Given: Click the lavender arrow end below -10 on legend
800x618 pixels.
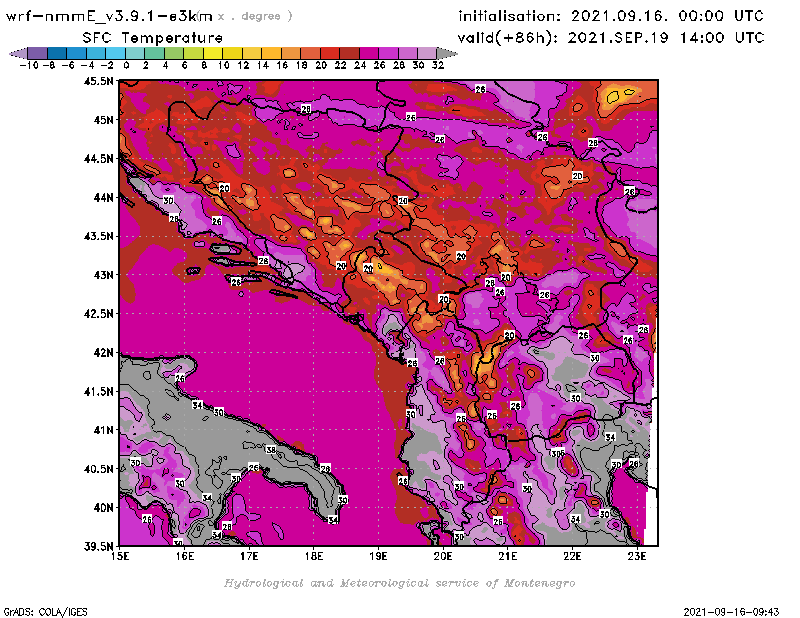Looking at the screenshot, I should 18,53.
